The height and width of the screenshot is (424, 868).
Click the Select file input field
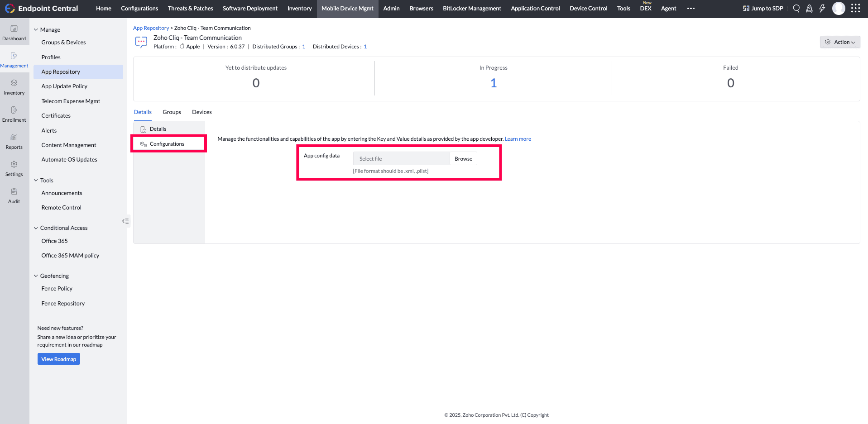(401, 159)
